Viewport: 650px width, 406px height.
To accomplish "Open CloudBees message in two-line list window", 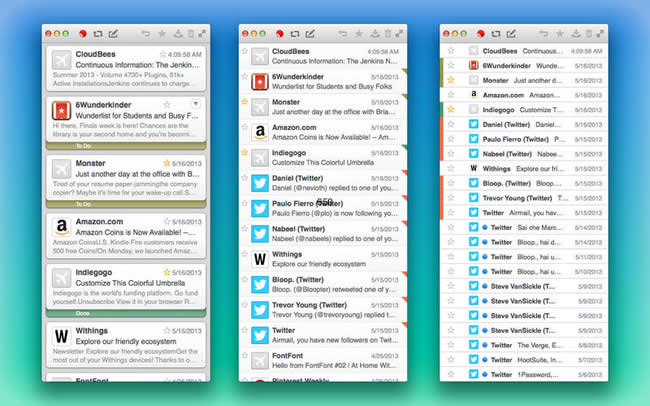I will click(x=323, y=56).
